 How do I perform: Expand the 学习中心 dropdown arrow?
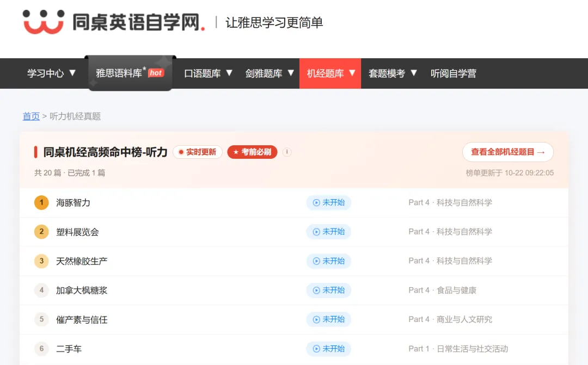72,73
